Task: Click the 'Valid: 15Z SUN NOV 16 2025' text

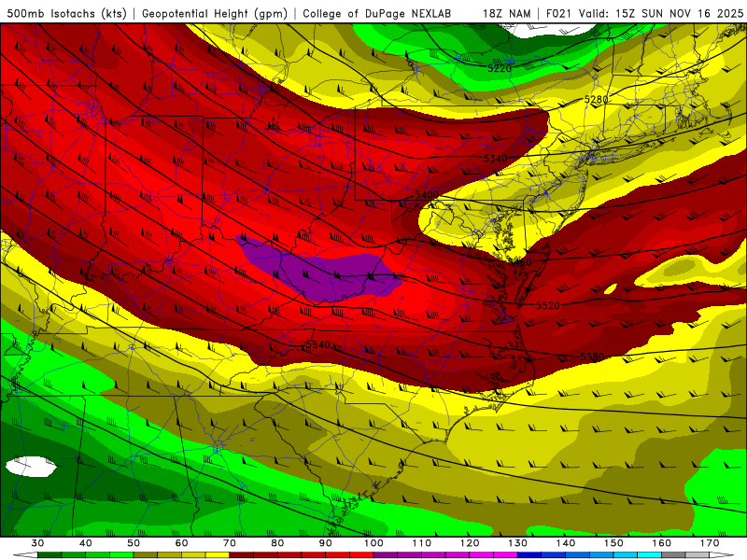Action: (x=661, y=14)
